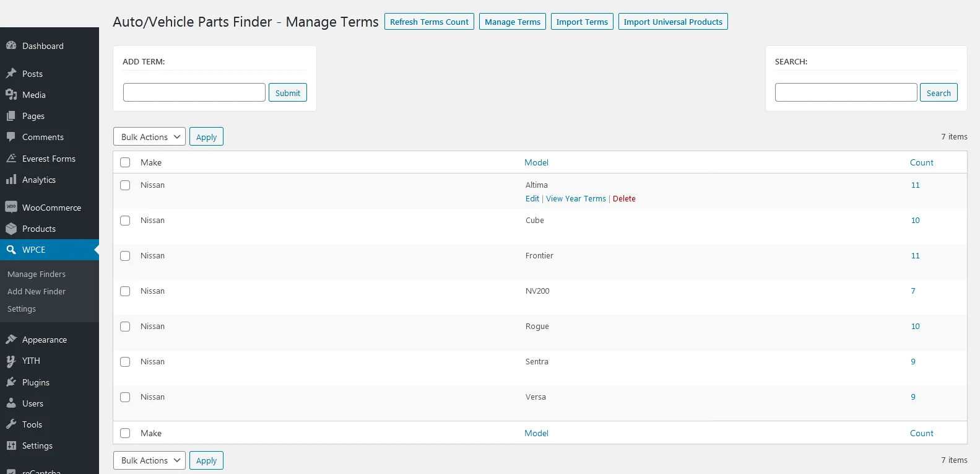Click the Users person icon
This screenshot has width=980, height=474.
[11, 403]
